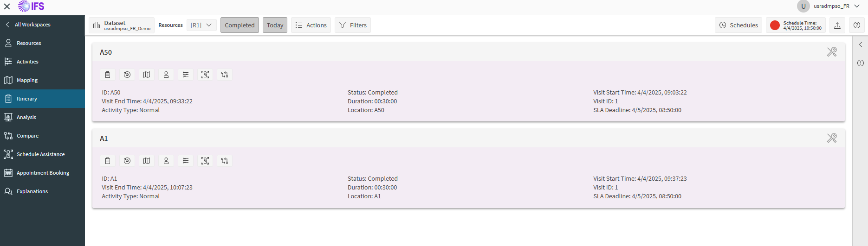Click the Filters button
Screen dimensions: 868x246
(353, 25)
